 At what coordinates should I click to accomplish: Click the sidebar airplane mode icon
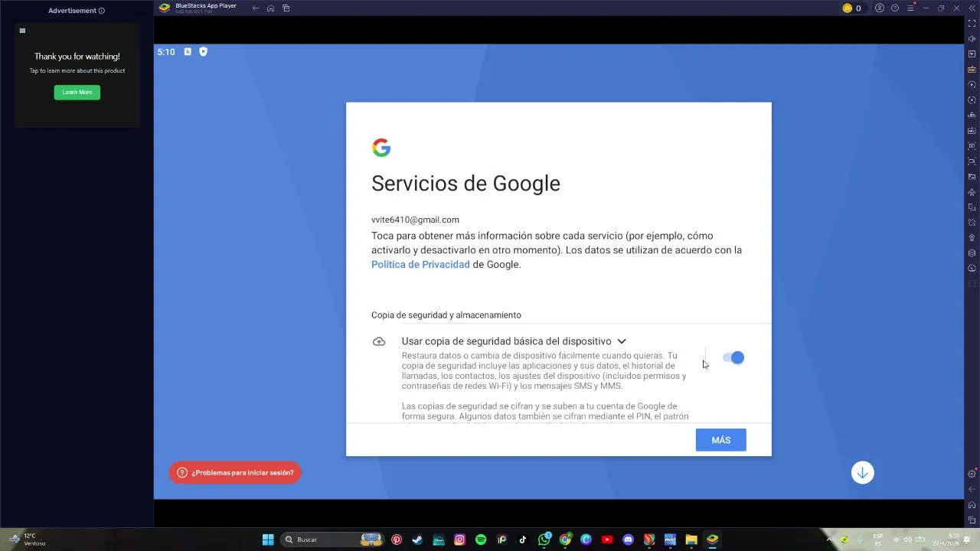[972, 192]
